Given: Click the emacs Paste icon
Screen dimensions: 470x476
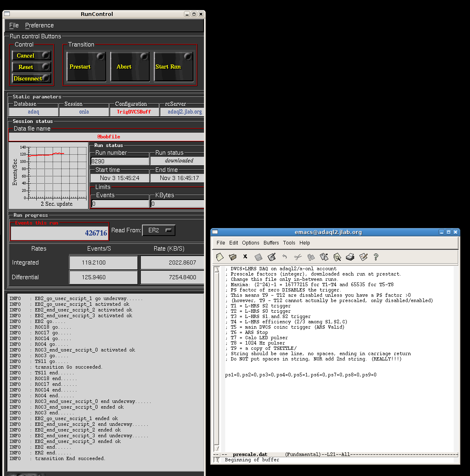Looking at the screenshot, I should [324, 257].
